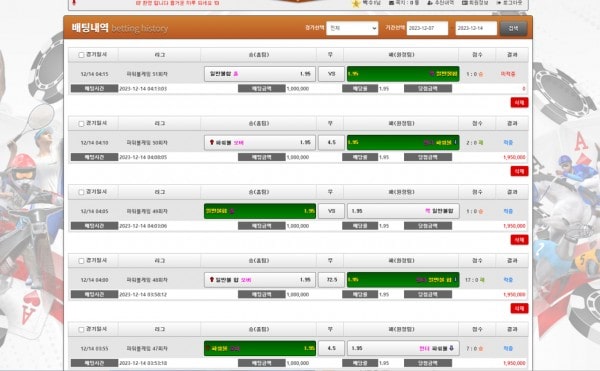Click the person icon in top navigation
The image size is (600, 371).
click(430, 3)
